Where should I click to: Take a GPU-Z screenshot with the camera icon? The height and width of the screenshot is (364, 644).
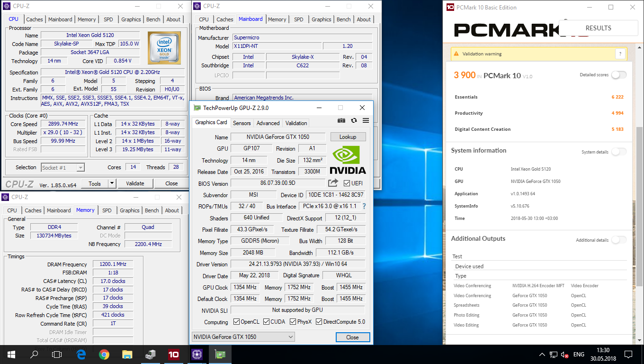341,121
